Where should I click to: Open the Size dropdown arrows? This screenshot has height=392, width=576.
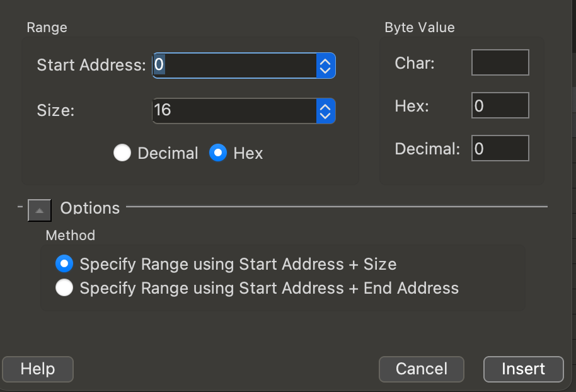[x=325, y=110]
